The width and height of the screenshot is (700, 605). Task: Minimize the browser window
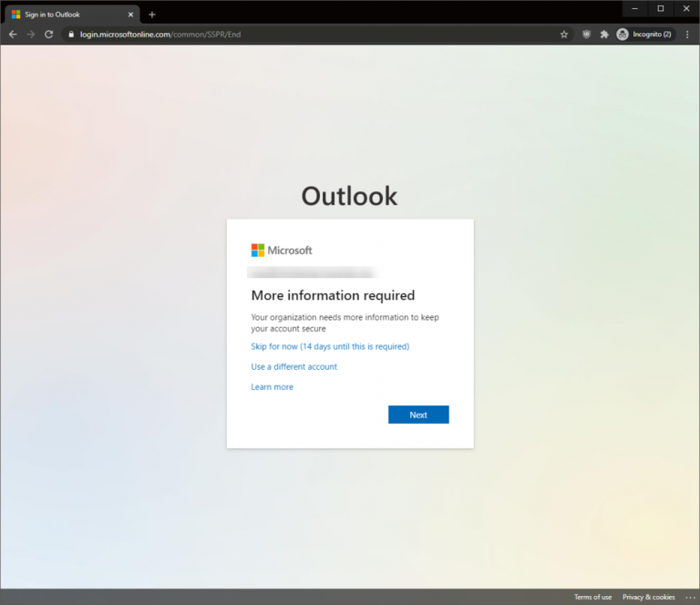(x=634, y=8)
